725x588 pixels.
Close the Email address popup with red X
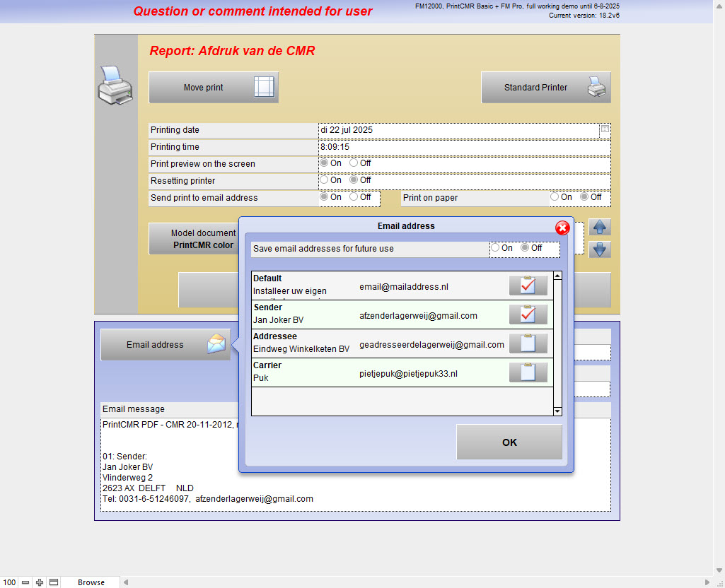pos(562,228)
